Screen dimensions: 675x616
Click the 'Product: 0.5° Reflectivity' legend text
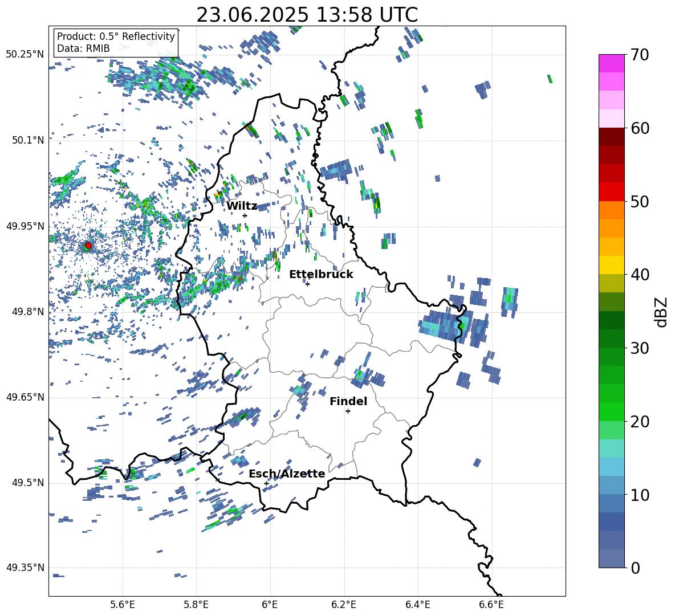point(116,36)
